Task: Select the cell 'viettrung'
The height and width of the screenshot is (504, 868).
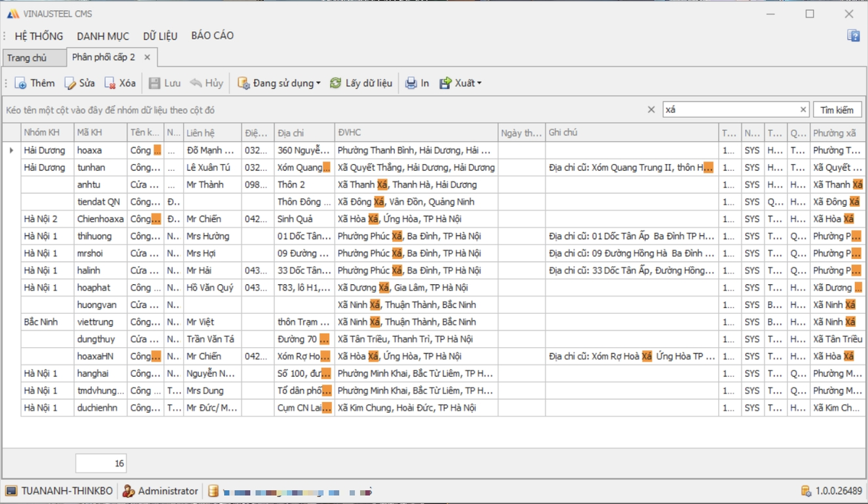Action: tap(101, 322)
